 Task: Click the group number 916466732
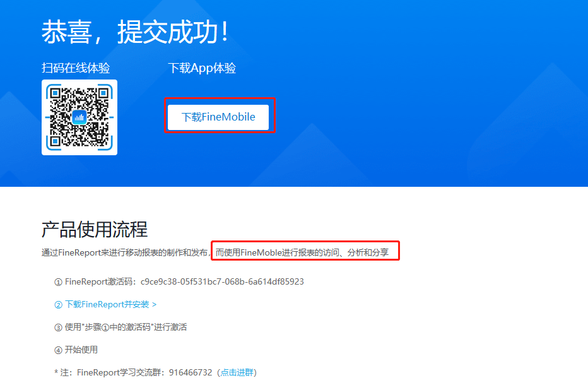pos(191,372)
